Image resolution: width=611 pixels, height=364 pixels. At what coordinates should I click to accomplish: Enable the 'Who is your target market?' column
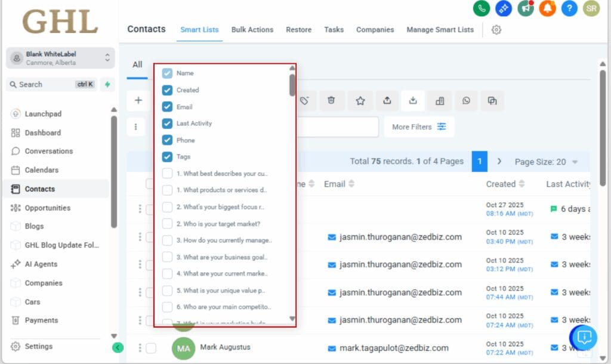[x=167, y=223]
